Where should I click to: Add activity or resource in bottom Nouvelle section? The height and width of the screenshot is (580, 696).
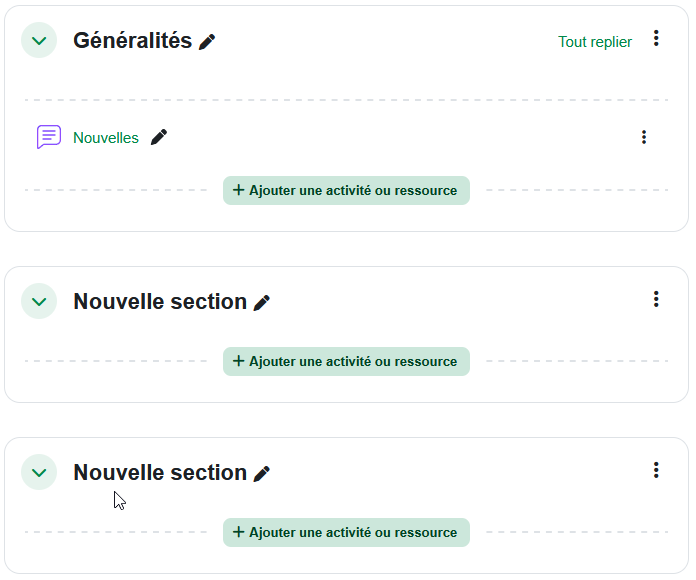click(x=346, y=533)
